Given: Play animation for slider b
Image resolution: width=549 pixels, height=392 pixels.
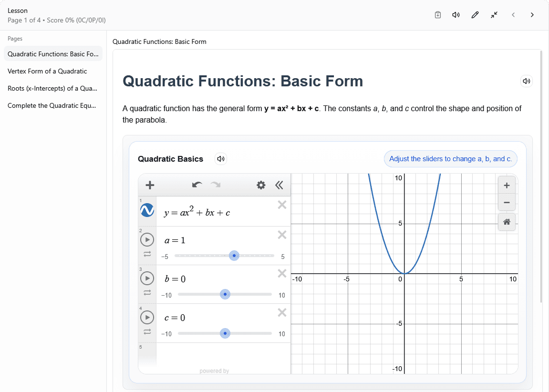Looking at the screenshot, I should click(x=147, y=278).
